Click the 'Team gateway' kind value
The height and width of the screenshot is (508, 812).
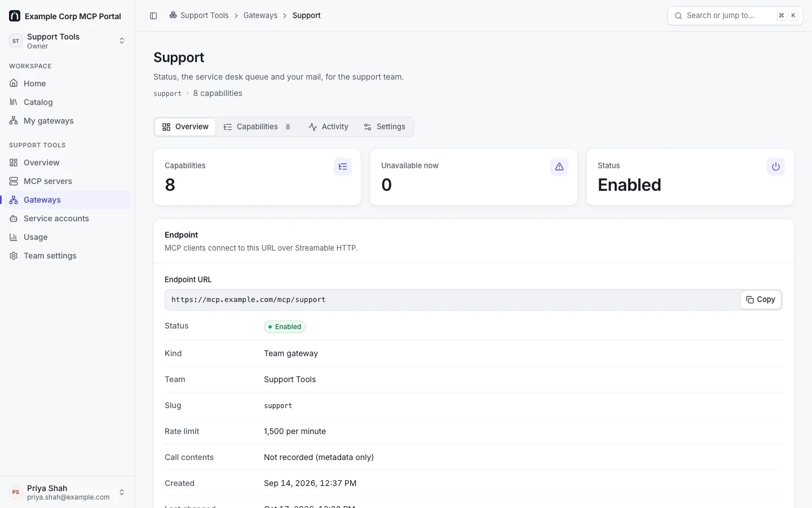291,353
